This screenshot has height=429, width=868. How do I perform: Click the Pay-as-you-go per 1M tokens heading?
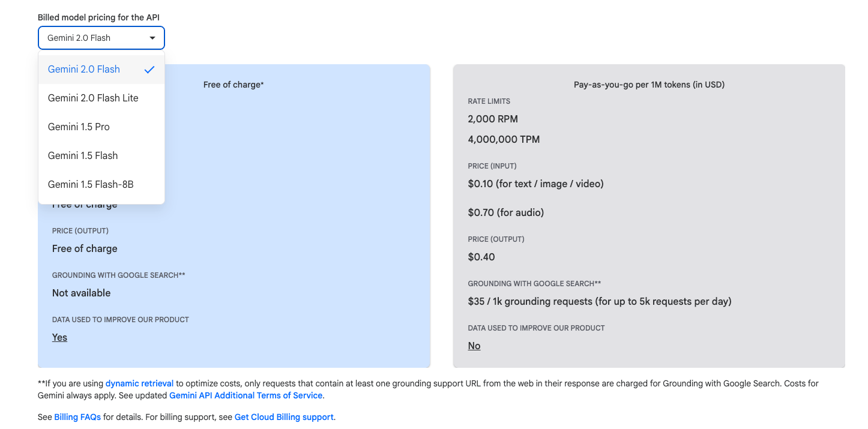(649, 85)
